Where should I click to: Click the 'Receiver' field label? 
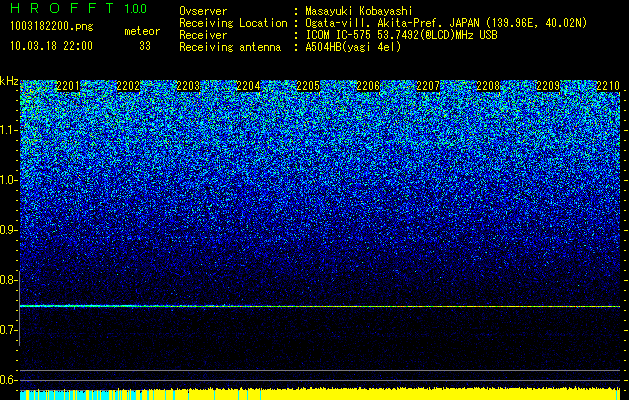203,35
